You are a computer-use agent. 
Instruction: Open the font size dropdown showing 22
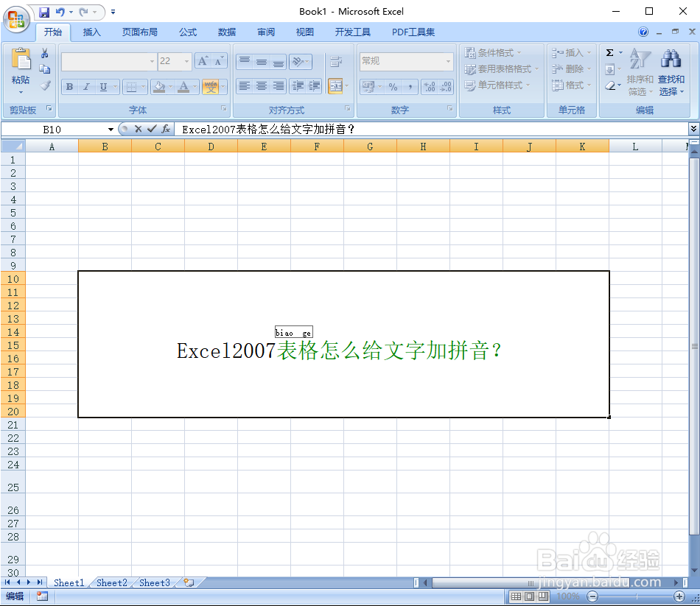click(x=186, y=61)
